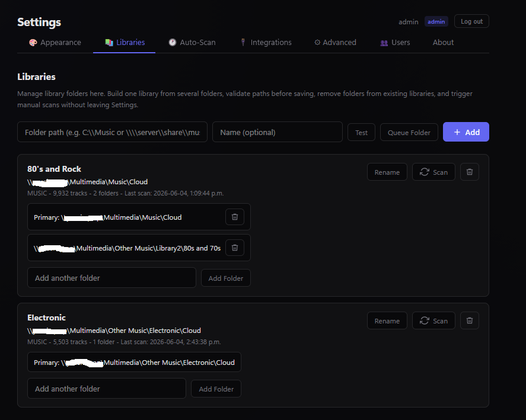The image size is (526, 420).
Task: Click the Add library button
Action: (x=466, y=132)
